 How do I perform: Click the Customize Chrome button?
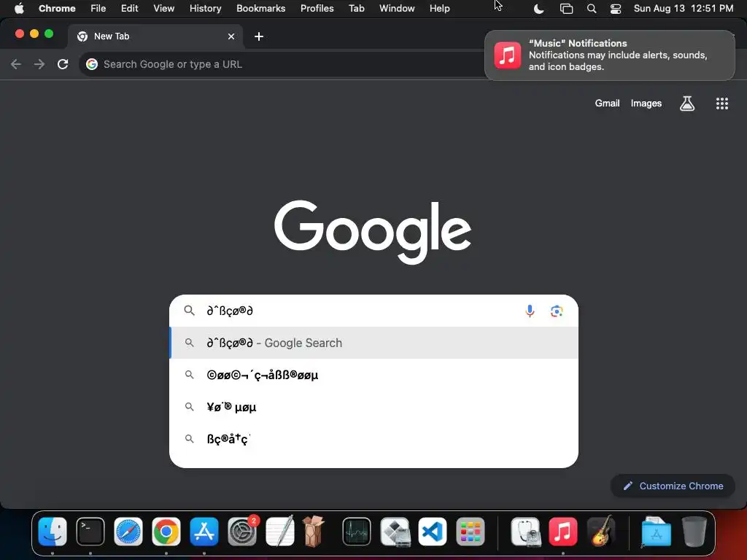[x=673, y=486]
